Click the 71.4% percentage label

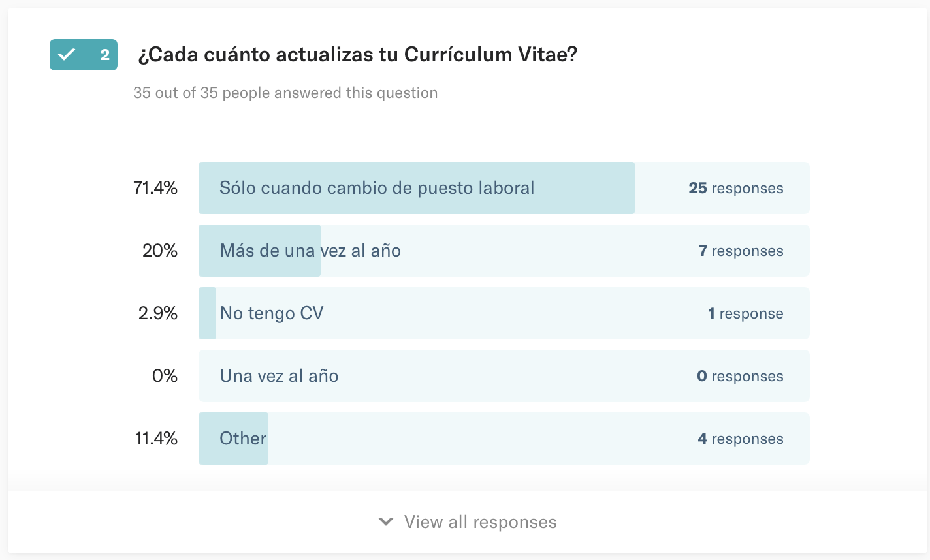(x=155, y=188)
